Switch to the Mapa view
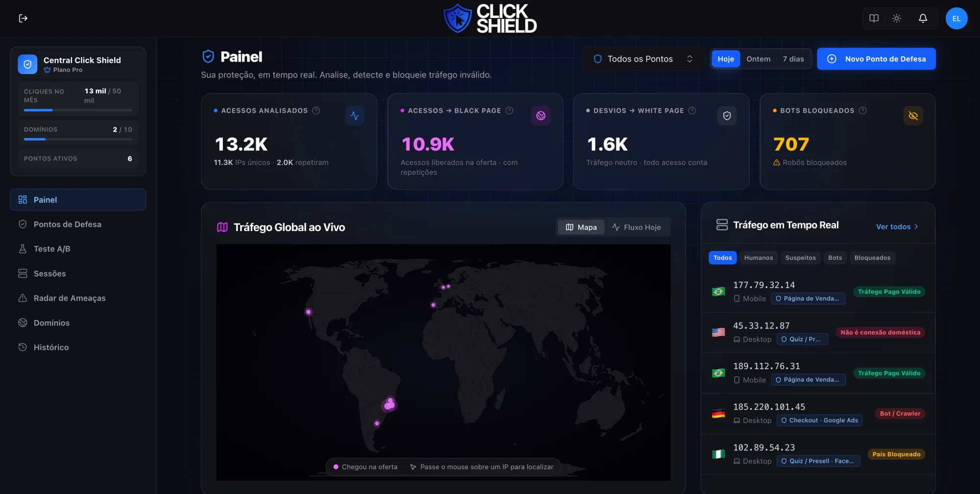 (x=581, y=227)
